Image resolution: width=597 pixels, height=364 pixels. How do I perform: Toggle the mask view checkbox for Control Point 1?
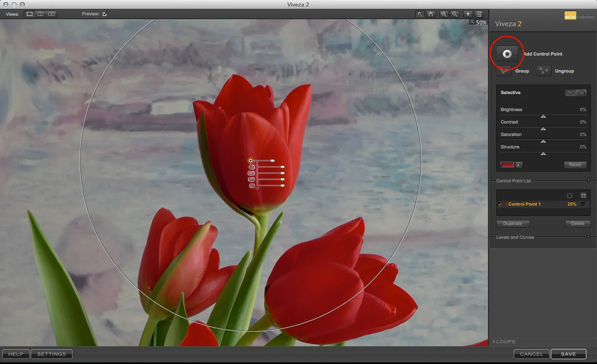pos(584,204)
